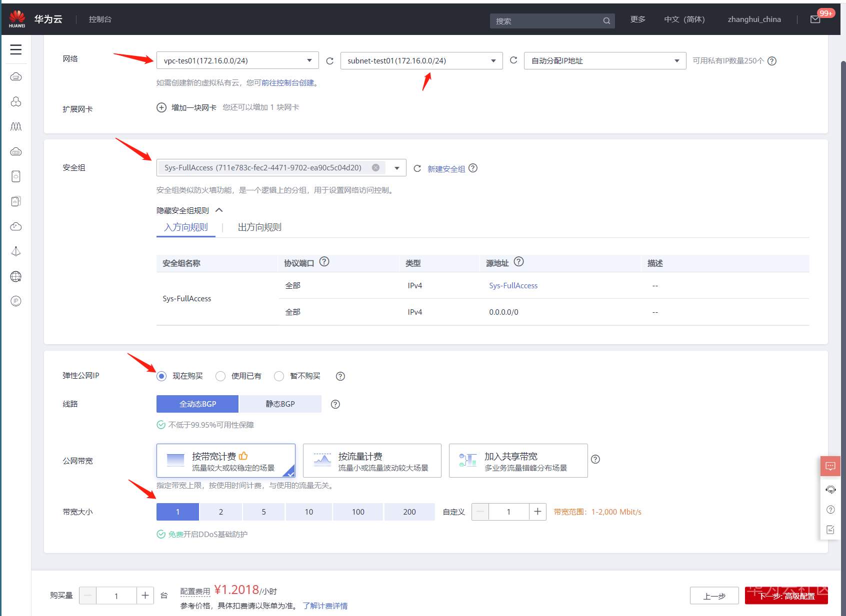846x616 pixels.
Task: Open the circled IP sidebar icon
Action: tap(16, 301)
